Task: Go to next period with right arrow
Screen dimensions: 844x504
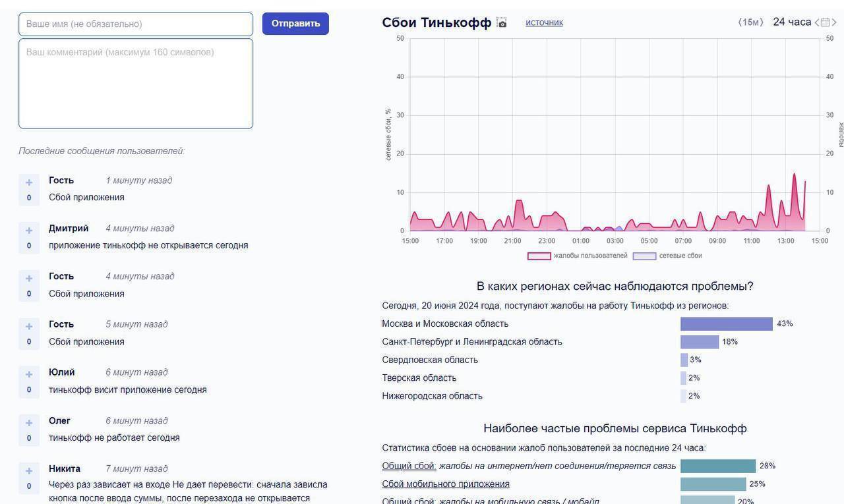Action: pyautogui.click(x=834, y=22)
